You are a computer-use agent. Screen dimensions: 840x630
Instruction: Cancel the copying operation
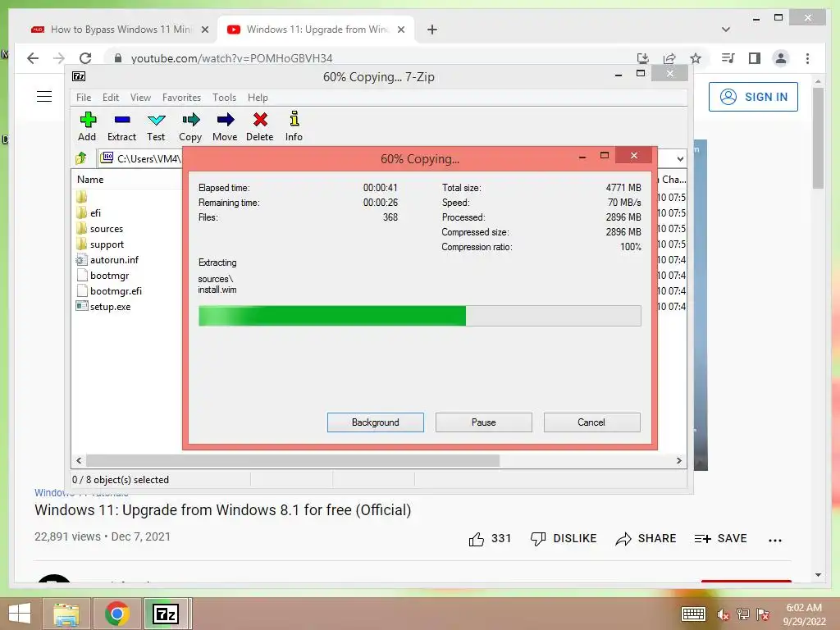click(592, 422)
